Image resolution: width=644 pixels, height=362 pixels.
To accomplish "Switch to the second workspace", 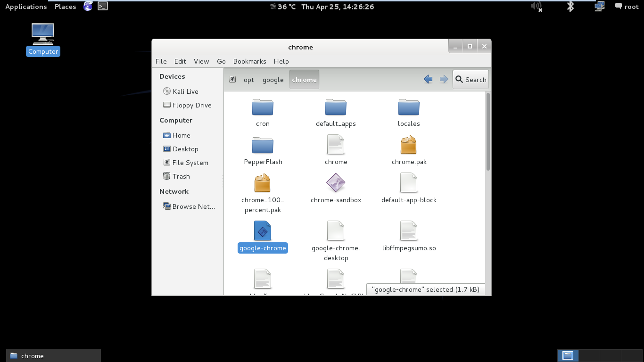I will [589, 356].
